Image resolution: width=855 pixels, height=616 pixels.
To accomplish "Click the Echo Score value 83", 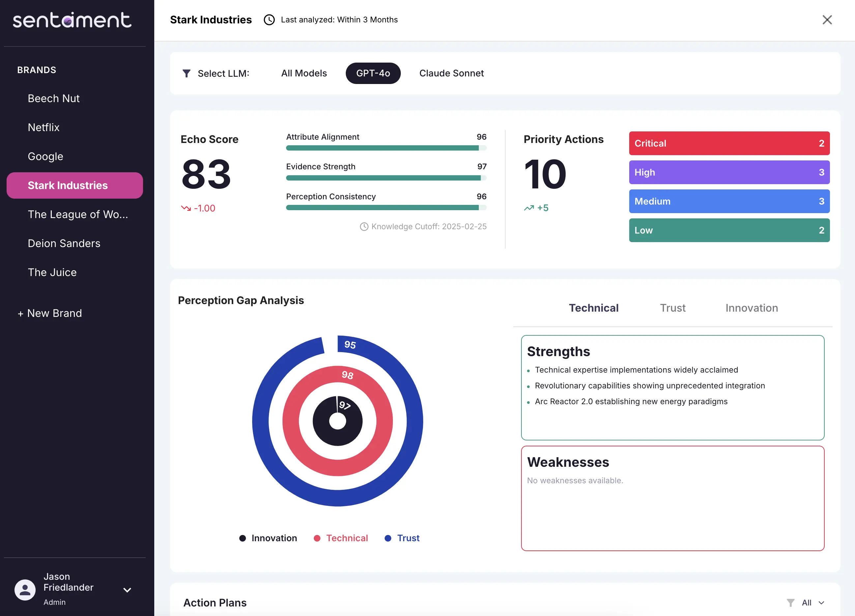I will click(206, 174).
